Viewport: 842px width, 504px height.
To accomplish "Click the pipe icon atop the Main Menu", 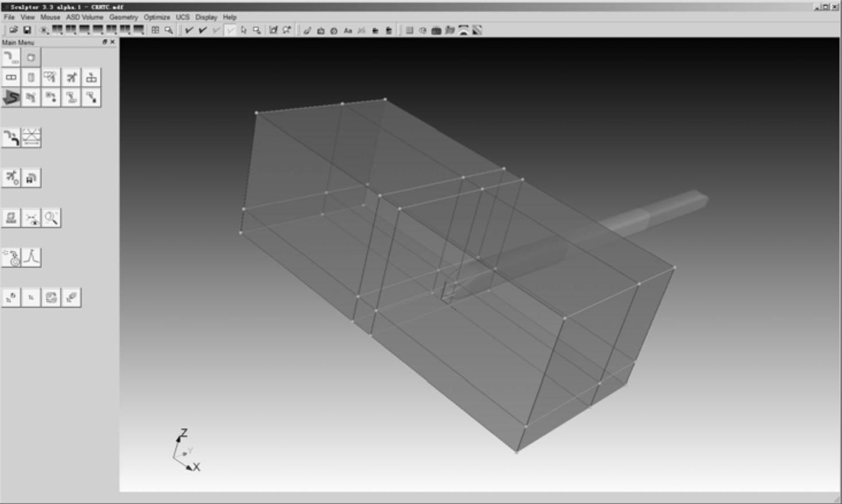I will tap(11, 57).
